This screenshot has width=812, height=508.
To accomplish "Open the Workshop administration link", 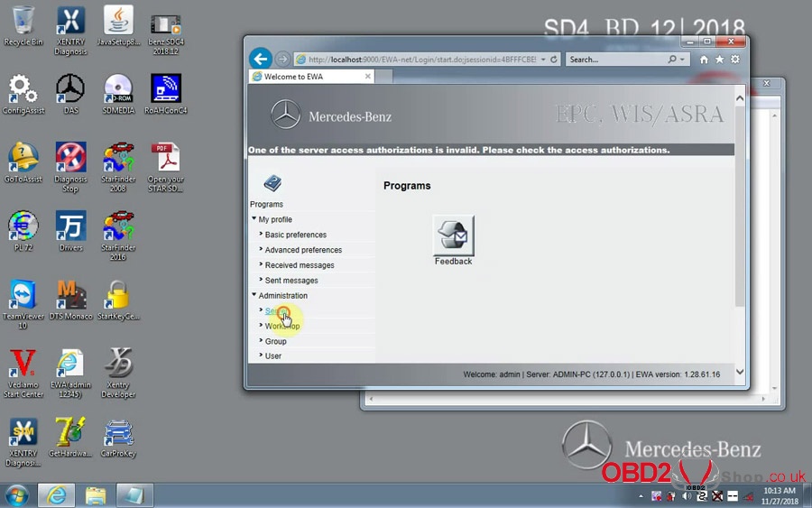I will (282, 327).
